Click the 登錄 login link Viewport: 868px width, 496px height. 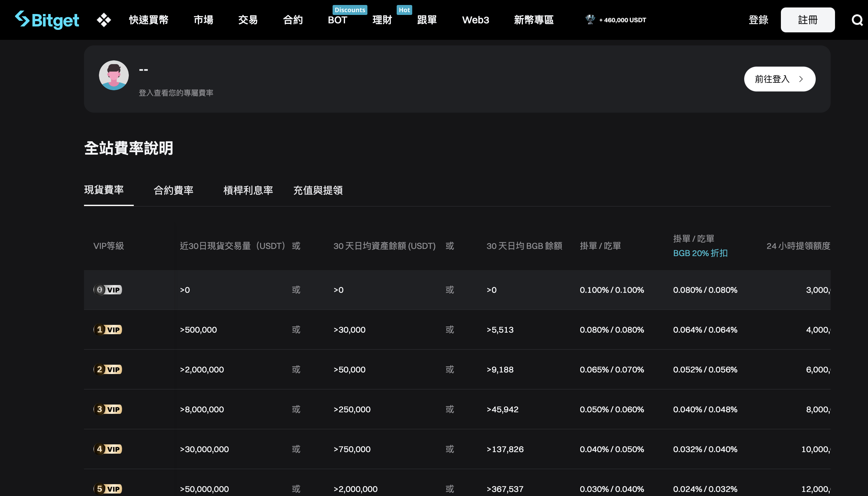point(758,19)
